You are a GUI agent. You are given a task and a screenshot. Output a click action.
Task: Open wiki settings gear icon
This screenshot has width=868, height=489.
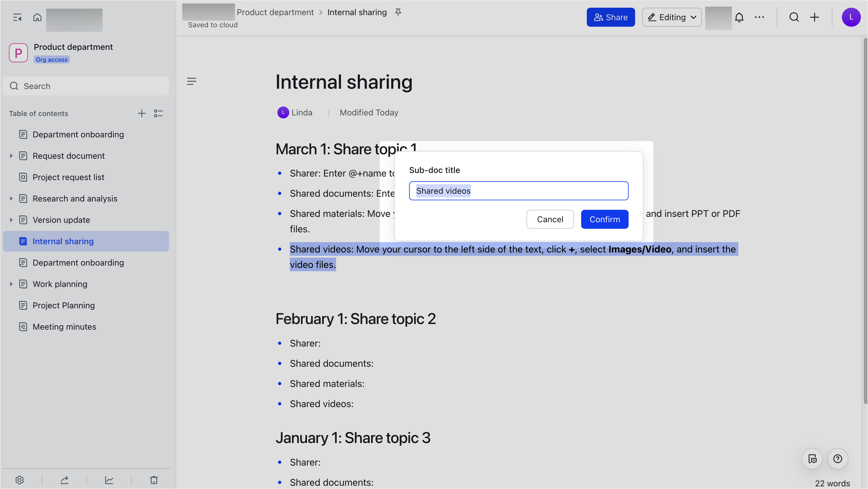tap(20, 480)
